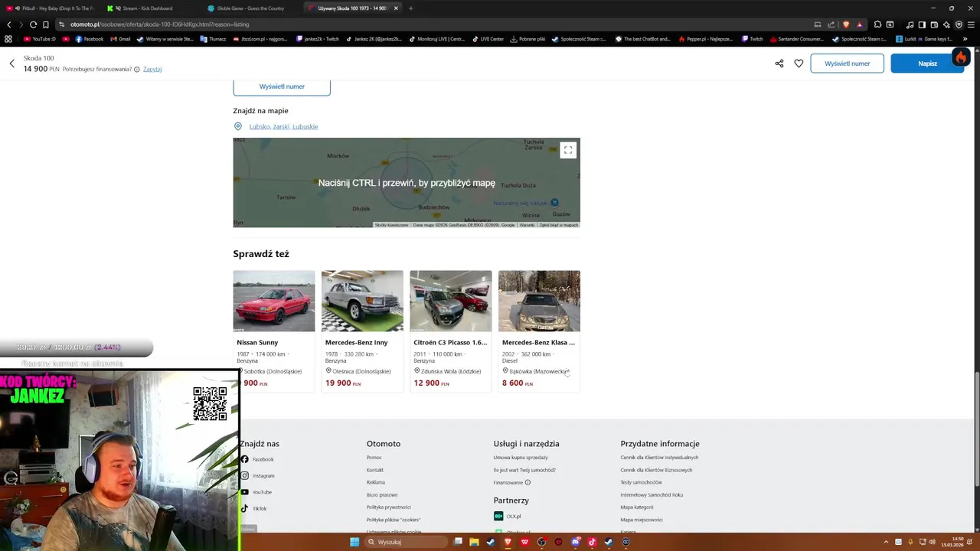
Task: Open the Windows Start menu
Action: coord(354,542)
